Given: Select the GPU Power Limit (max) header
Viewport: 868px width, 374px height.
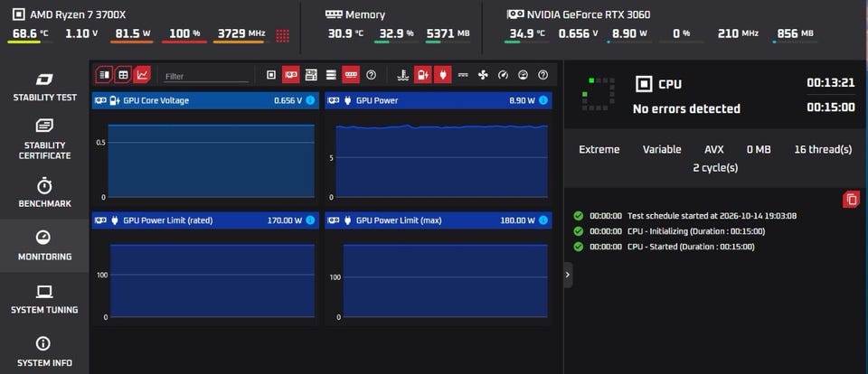Looking at the screenshot, I should tap(438, 220).
